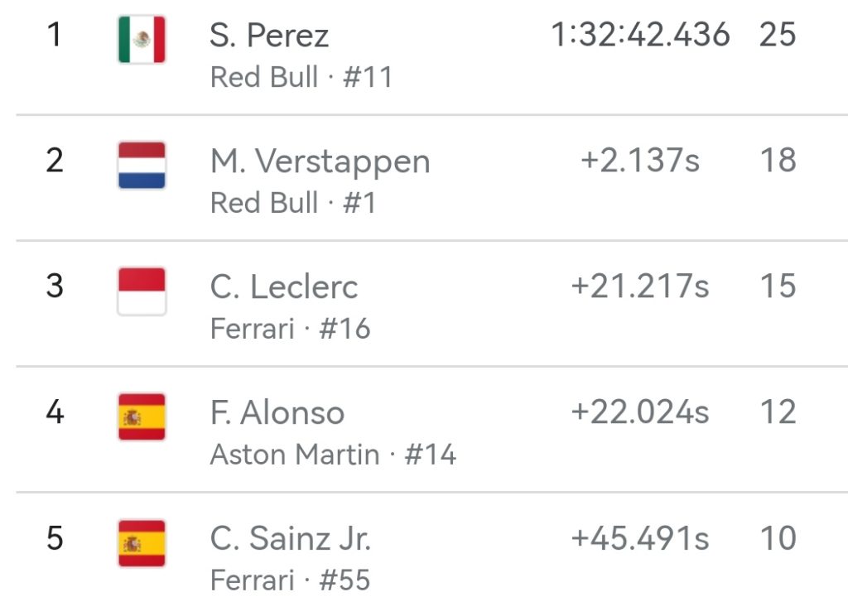Select the Spain flag beside C. Sainz Jr.
This screenshot has width=848, height=616.
point(142,543)
